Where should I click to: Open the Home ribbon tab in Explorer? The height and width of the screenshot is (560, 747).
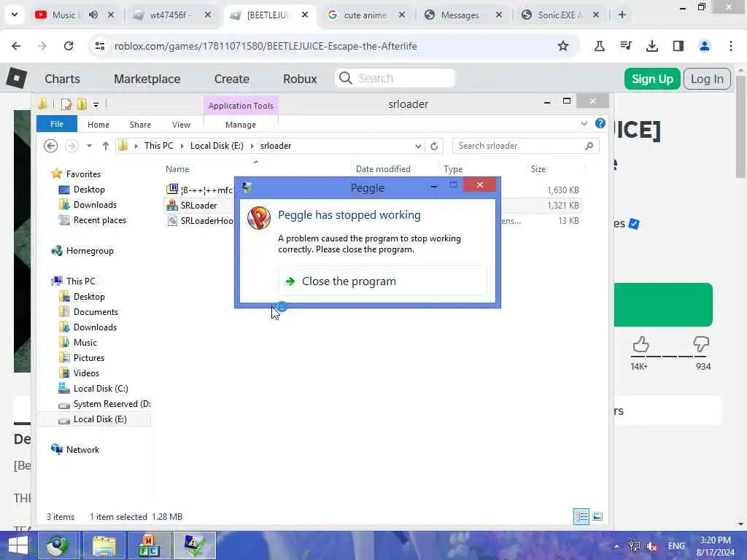(x=98, y=125)
